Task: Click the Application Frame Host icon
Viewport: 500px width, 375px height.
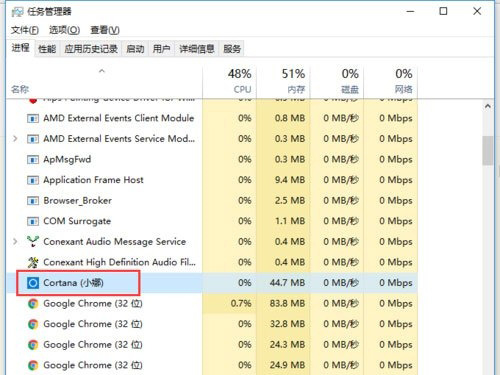Action: pyautogui.click(x=33, y=180)
